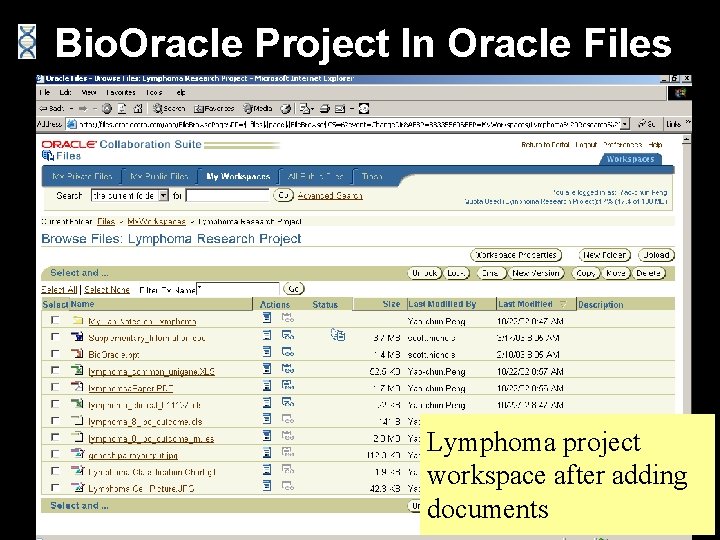Click the Oracle Files logo icon
This screenshot has height=540, width=720.
pyautogui.click(x=47, y=156)
